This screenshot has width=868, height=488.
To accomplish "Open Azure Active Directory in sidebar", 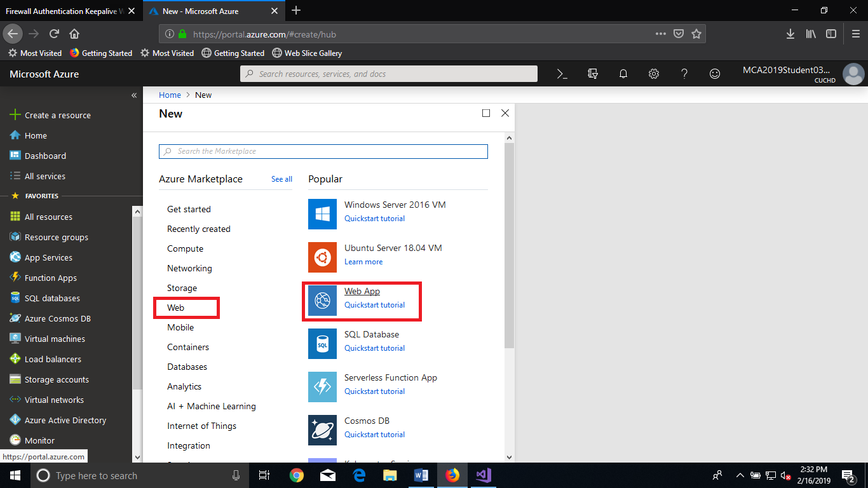I will coord(66,420).
